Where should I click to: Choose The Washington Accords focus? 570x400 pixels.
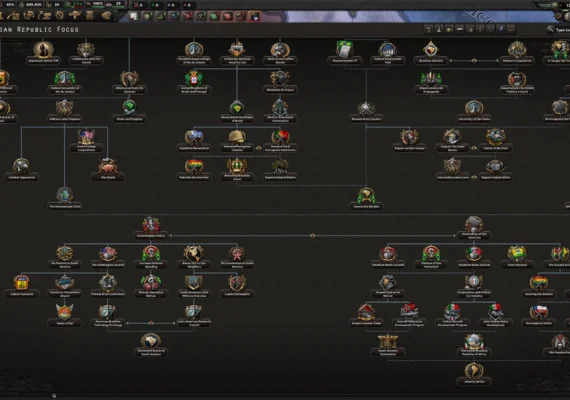[x=108, y=257]
